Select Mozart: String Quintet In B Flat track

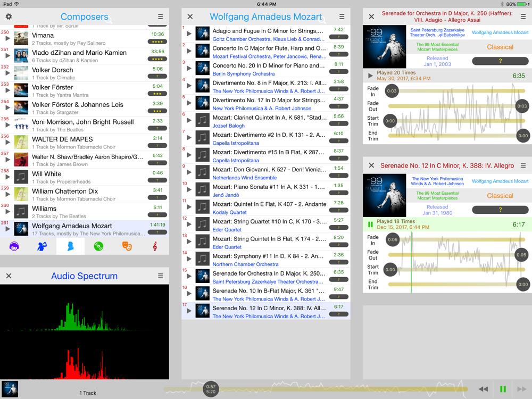coord(266,242)
